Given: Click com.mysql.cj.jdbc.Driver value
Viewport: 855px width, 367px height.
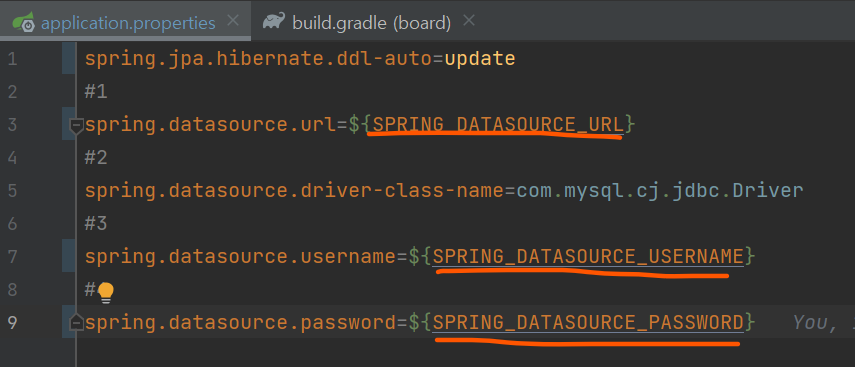Looking at the screenshot, I should pyautogui.click(x=660, y=191).
